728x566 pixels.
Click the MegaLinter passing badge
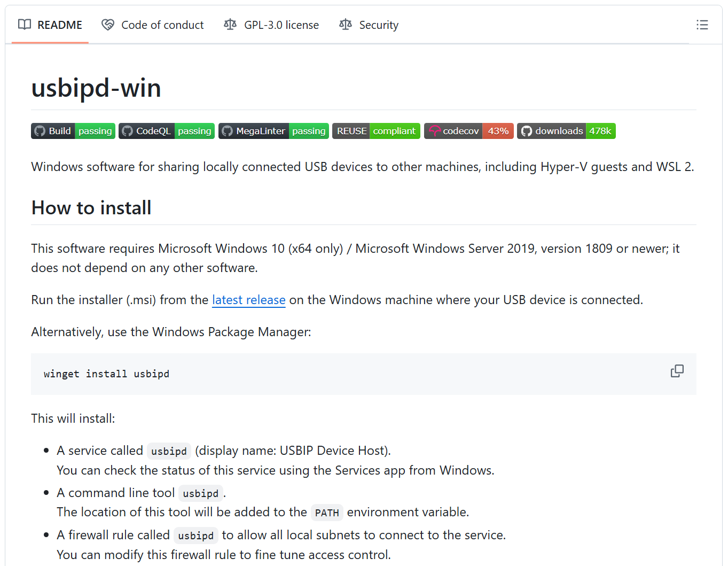[x=273, y=131]
